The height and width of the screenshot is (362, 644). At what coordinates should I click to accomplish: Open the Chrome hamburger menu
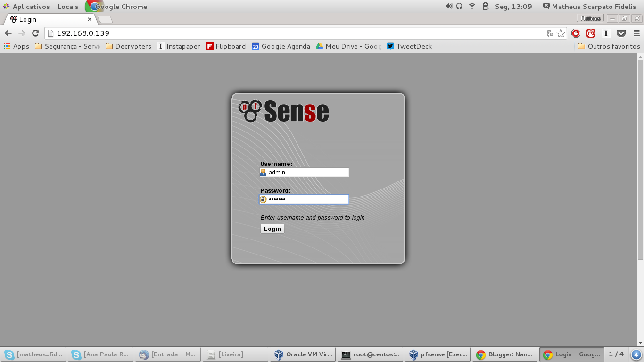636,33
